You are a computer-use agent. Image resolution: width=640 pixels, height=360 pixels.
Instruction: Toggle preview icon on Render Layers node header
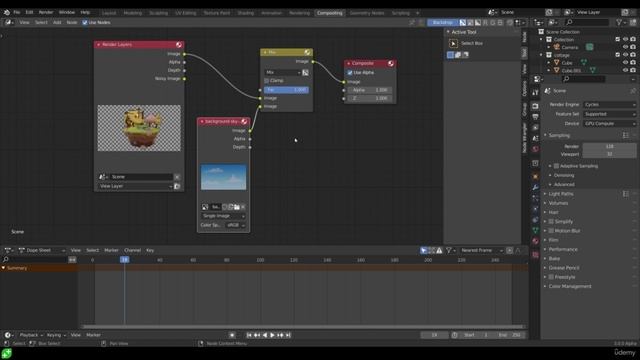pyautogui.click(x=179, y=44)
